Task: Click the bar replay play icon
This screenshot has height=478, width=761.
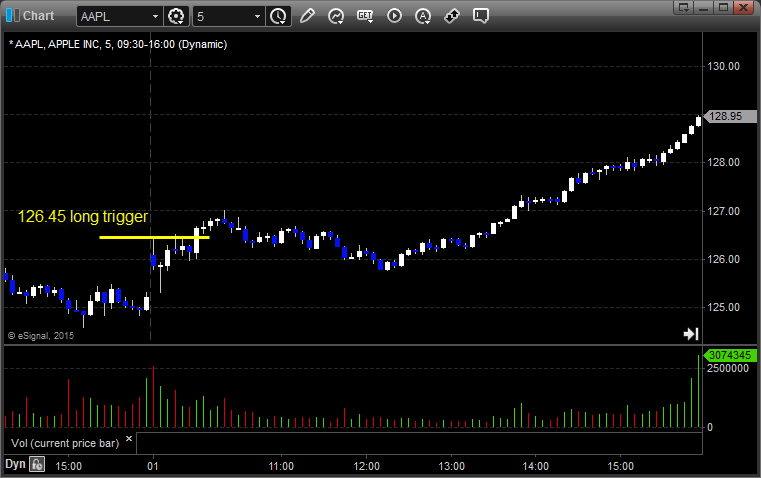Action: coord(394,16)
